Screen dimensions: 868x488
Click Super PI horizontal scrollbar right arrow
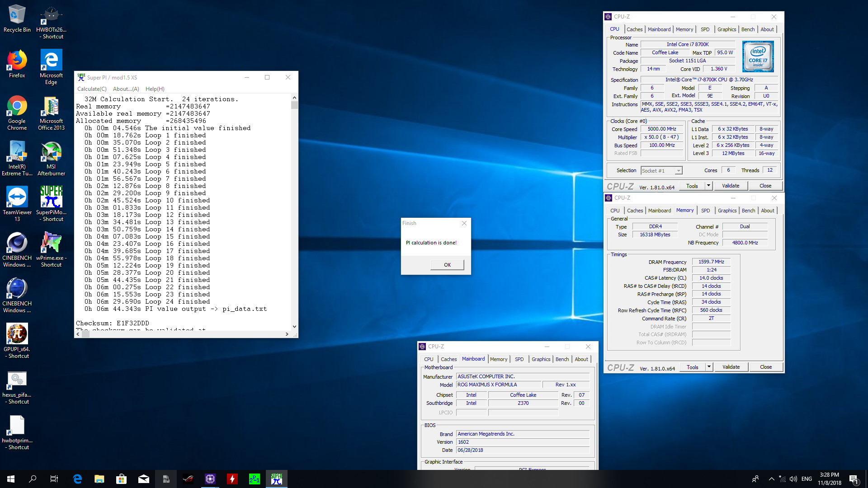tap(287, 334)
